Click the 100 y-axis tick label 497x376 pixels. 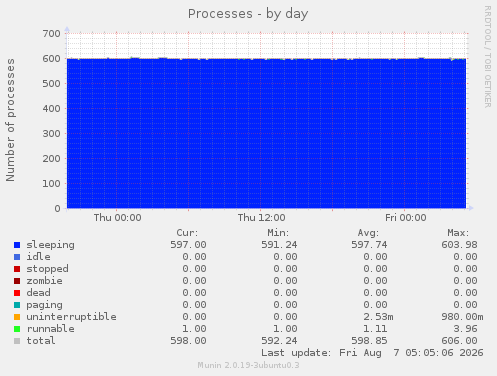(51, 183)
